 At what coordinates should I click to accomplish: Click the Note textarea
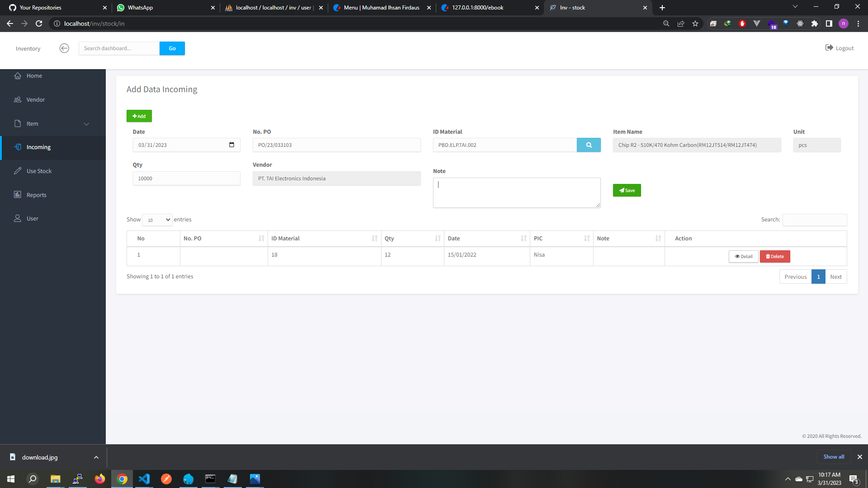(517, 192)
